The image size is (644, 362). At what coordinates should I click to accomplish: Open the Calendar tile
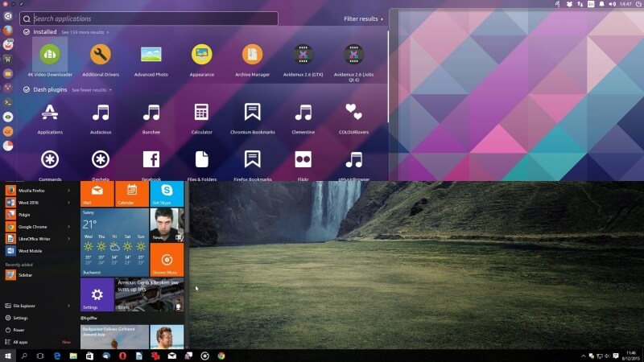pyautogui.click(x=132, y=194)
